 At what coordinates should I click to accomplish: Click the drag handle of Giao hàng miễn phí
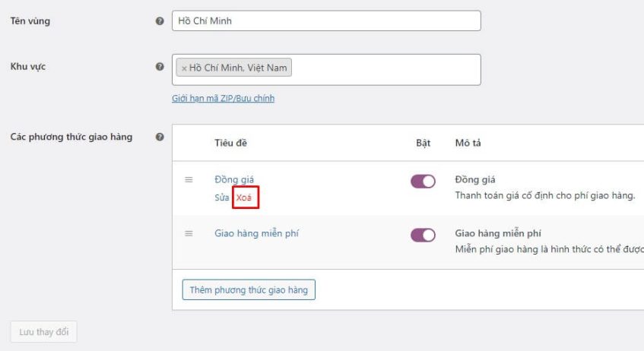pos(189,233)
